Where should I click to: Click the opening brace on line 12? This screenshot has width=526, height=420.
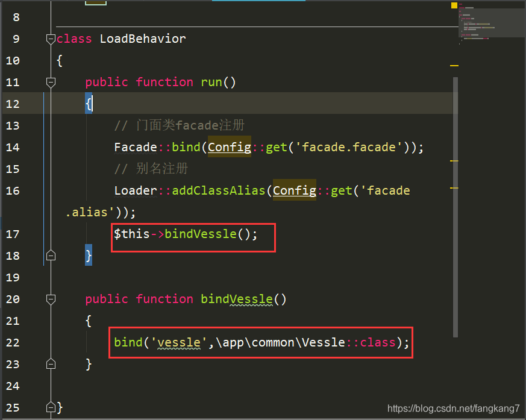click(89, 104)
